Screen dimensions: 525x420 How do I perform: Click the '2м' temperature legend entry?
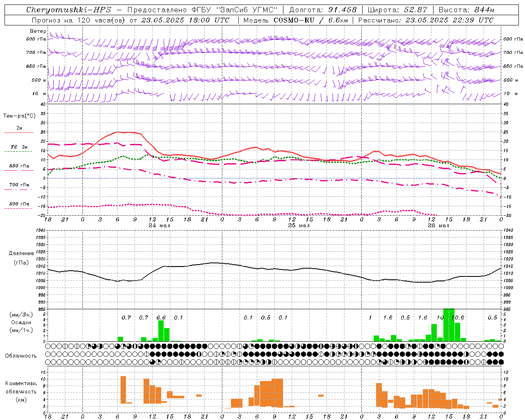coord(19,128)
